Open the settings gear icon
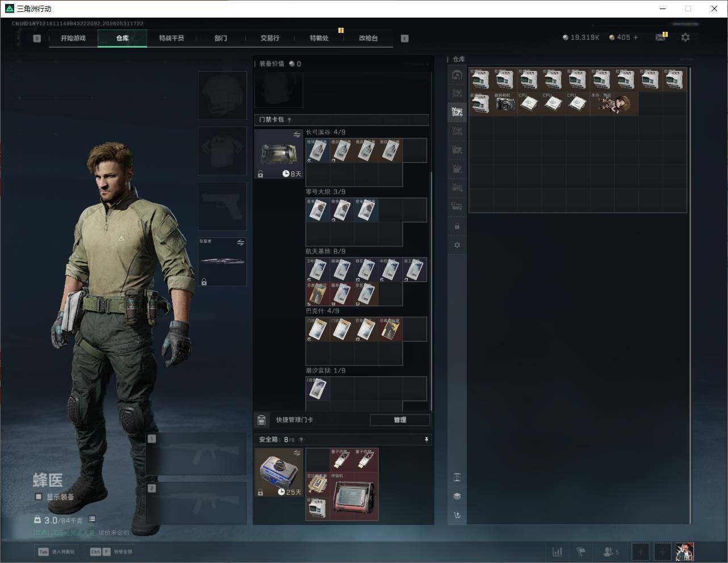 (x=685, y=37)
